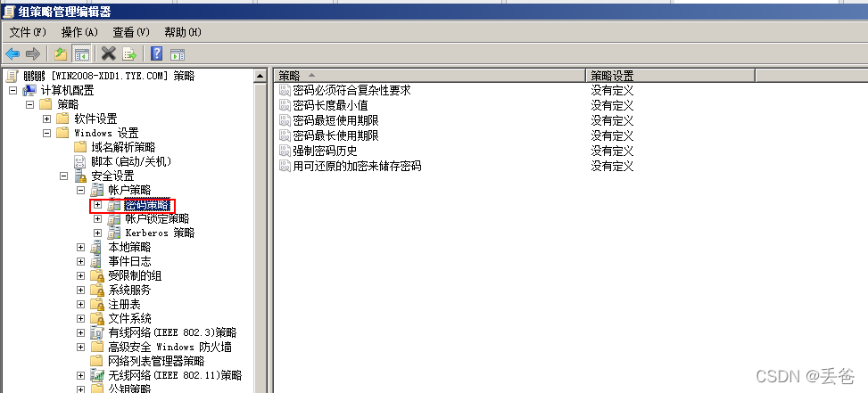
Task: Open Help with the blue question-mark icon
Action: (x=157, y=53)
